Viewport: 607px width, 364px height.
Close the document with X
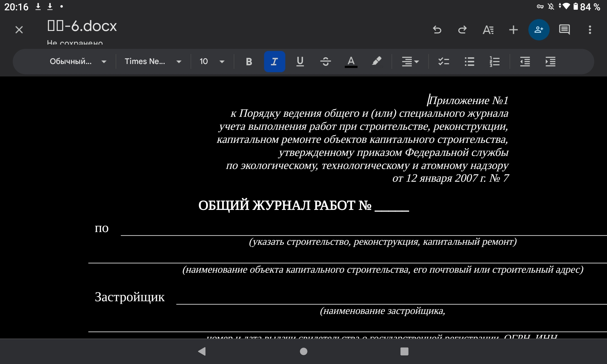click(19, 30)
